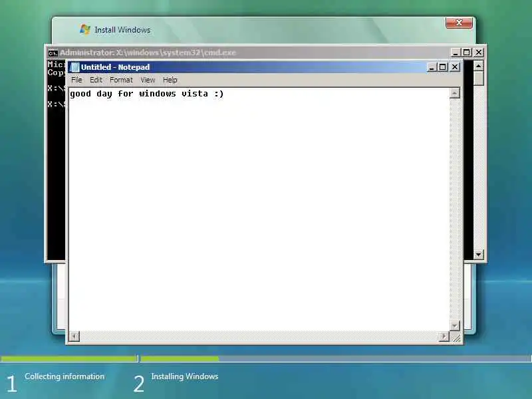The image size is (532, 399).
Task: Click the Installing Windows progress bar
Action: 336,358
